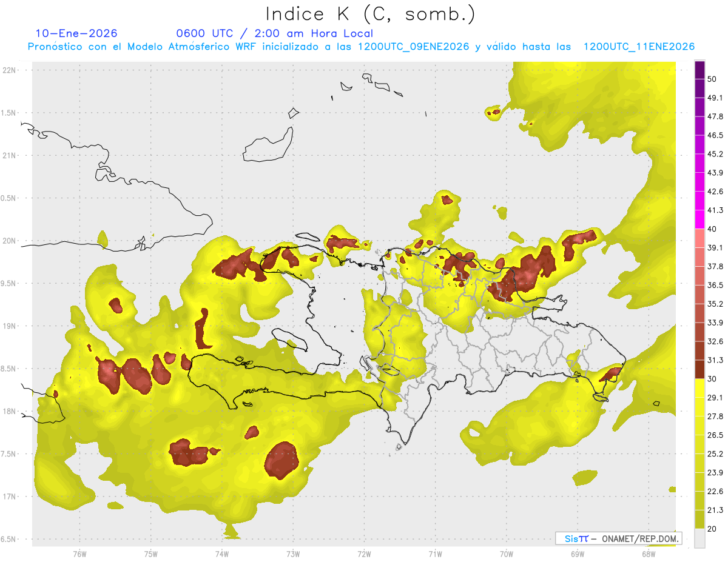Click the colorbar label '41.3'
The image size is (728, 562).
click(x=715, y=210)
